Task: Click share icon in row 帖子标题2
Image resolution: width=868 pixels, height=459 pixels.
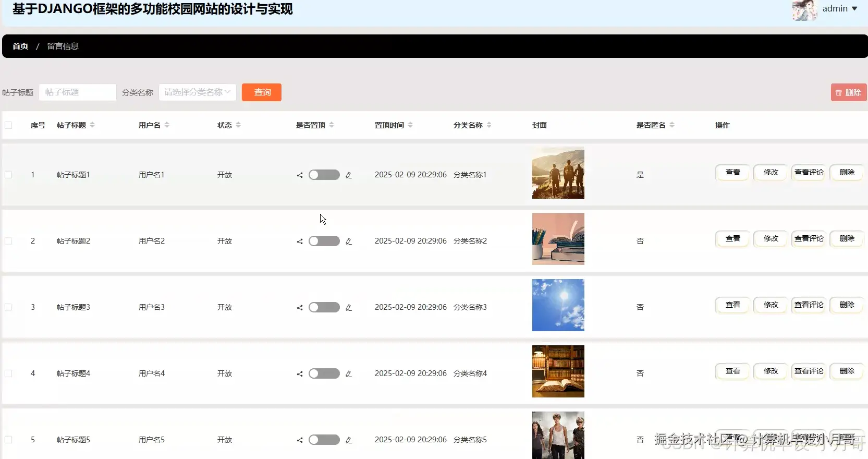Action: 300,241
